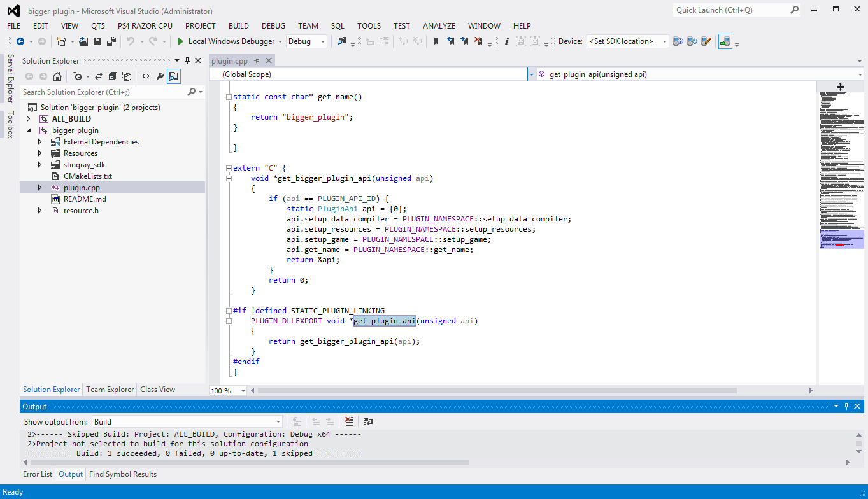Select README.md in Solution Explorer
This screenshot has width=868, height=499.
pyautogui.click(x=85, y=199)
